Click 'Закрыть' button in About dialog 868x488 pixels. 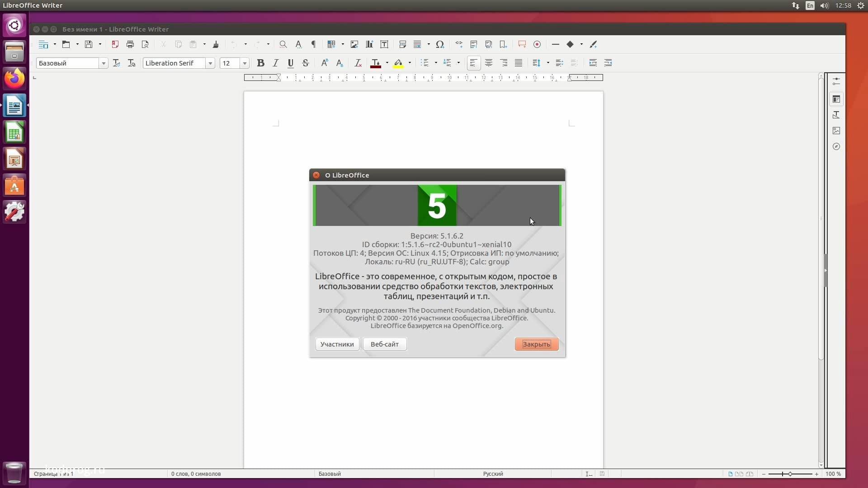(x=537, y=344)
